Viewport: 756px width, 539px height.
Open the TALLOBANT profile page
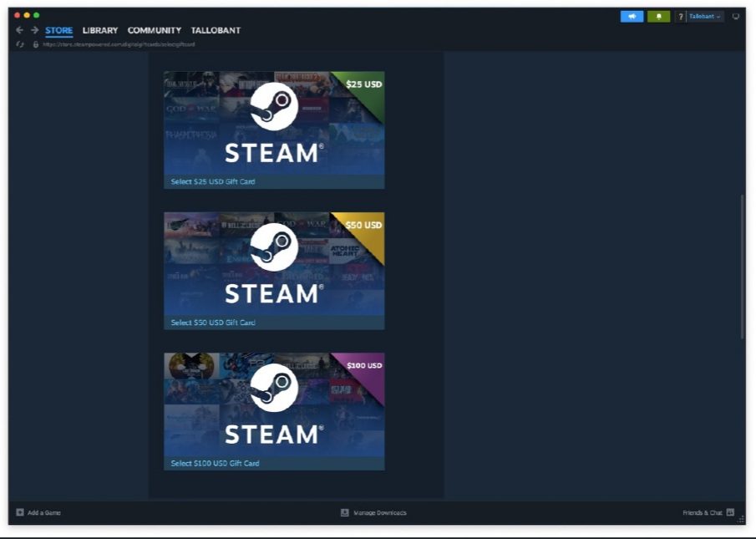pyautogui.click(x=217, y=30)
